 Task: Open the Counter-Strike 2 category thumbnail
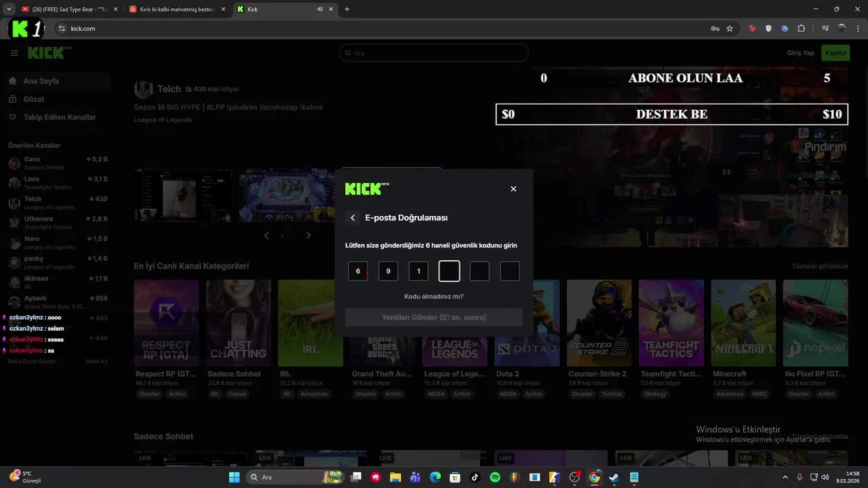tap(599, 323)
